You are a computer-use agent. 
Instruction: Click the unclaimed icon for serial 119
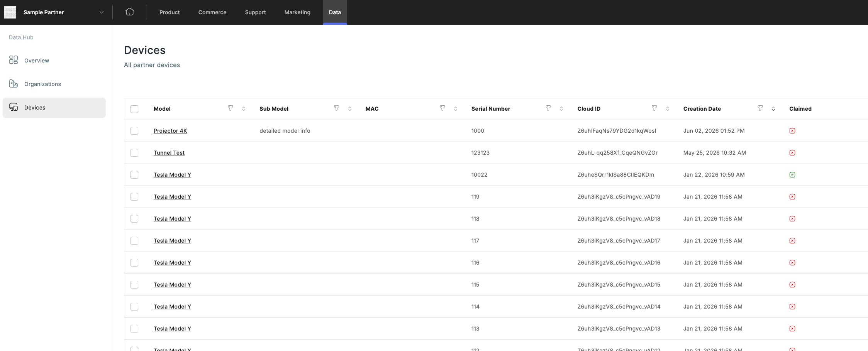coord(792,197)
